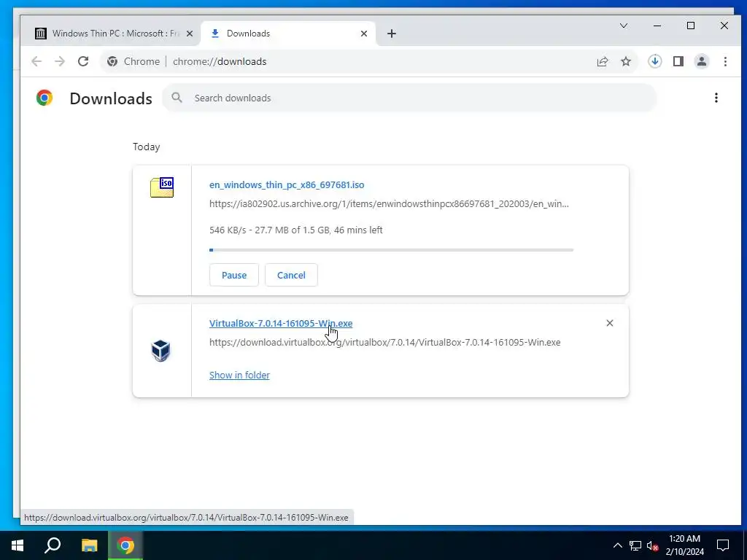
Task: Remove VirtualBox download from the list
Action: coord(609,323)
